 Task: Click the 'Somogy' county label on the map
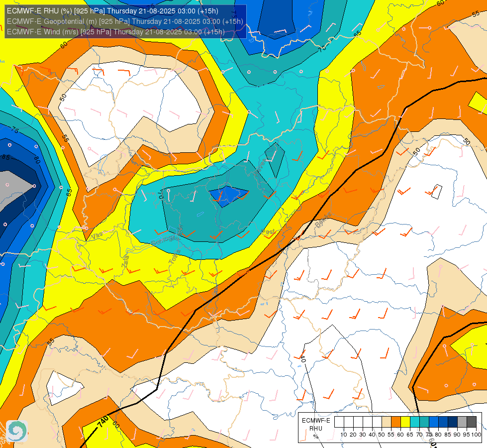[x=165, y=240]
